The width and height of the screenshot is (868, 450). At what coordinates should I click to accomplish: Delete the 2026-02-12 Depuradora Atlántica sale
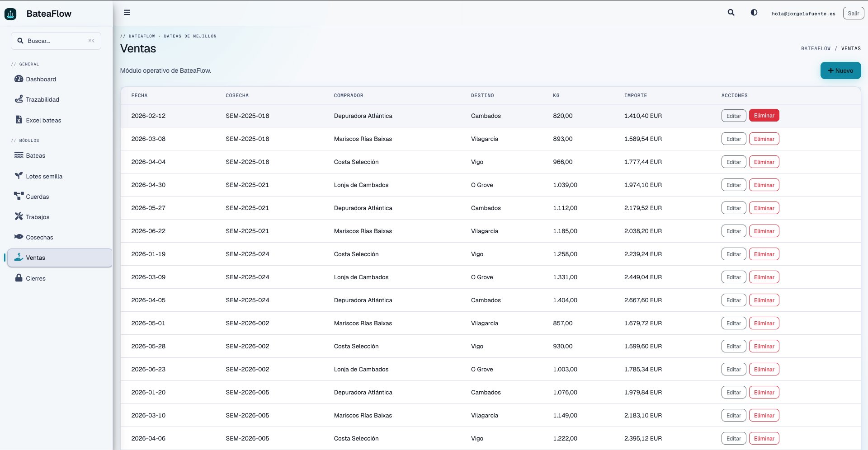click(x=764, y=116)
